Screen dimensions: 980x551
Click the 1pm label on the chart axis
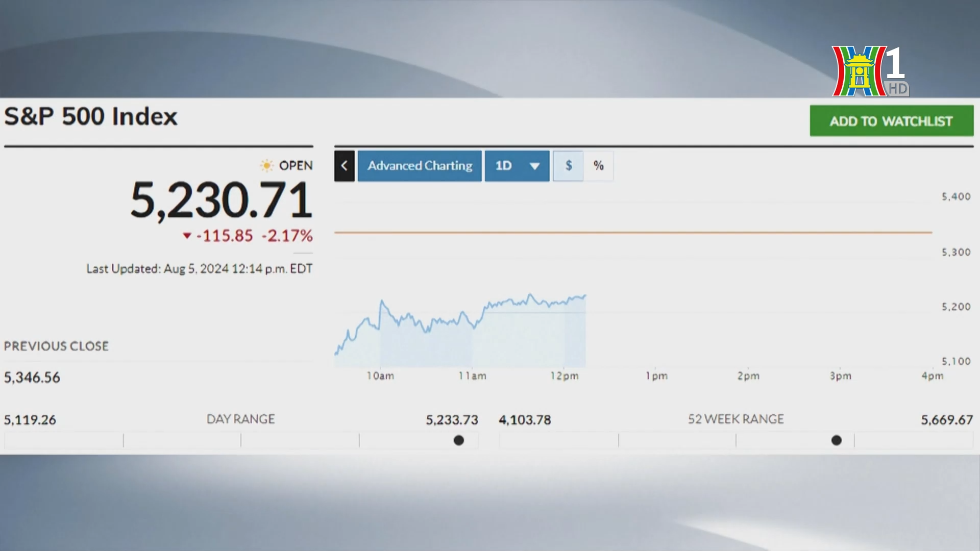(x=656, y=376)
